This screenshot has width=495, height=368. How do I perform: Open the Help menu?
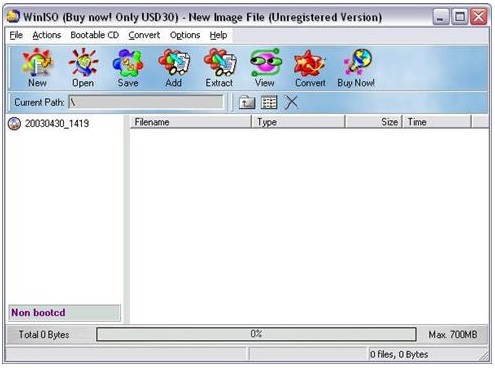(x=218, y=35)
